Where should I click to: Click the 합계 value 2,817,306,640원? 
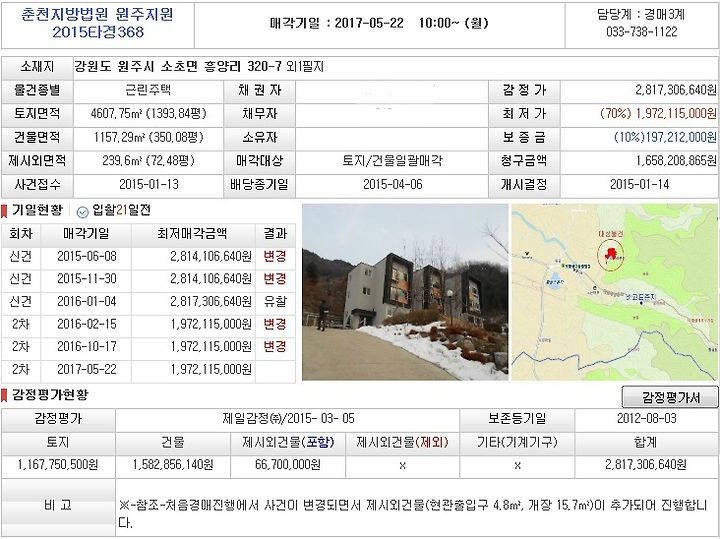[646, 465]
